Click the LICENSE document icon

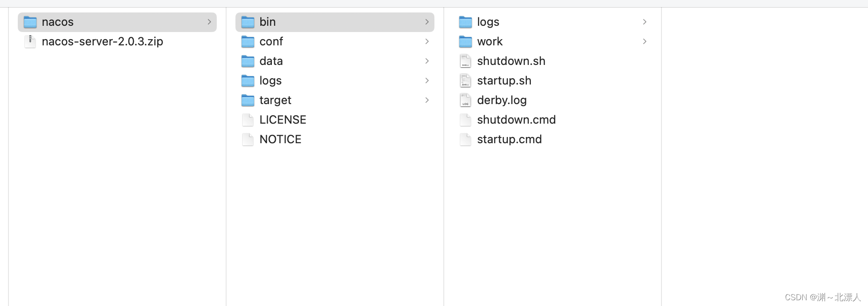247,120
